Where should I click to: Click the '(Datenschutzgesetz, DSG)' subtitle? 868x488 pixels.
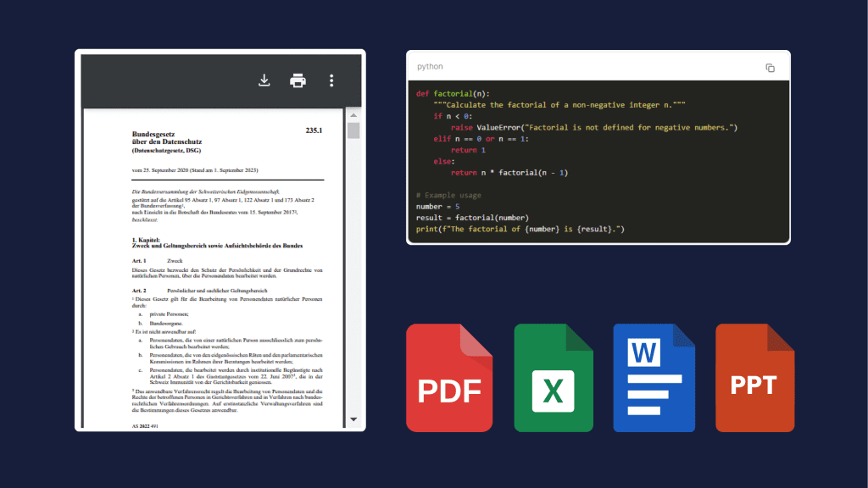tap(166, 151)
